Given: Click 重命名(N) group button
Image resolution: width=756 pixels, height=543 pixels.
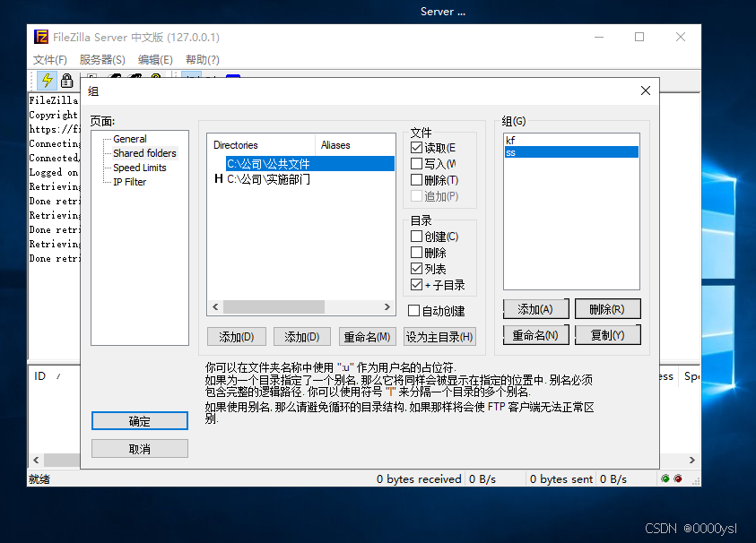Looking at the screenshot, I should (x=535, y=335).
